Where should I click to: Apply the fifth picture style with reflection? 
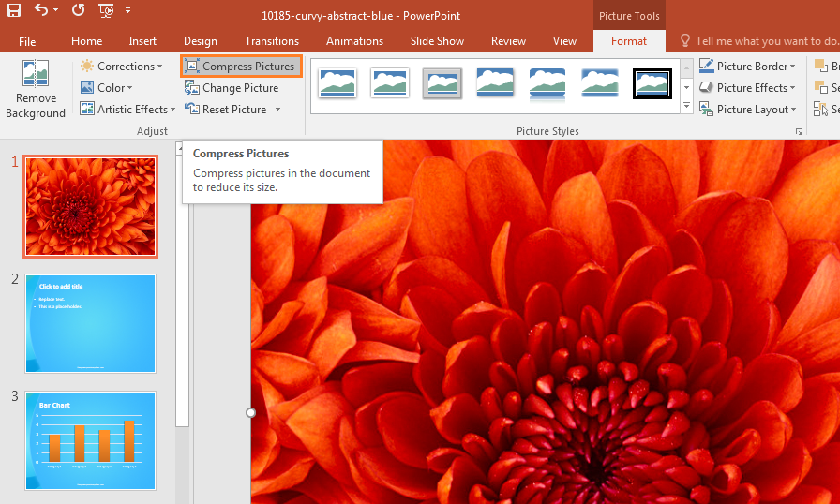(547, 83)
